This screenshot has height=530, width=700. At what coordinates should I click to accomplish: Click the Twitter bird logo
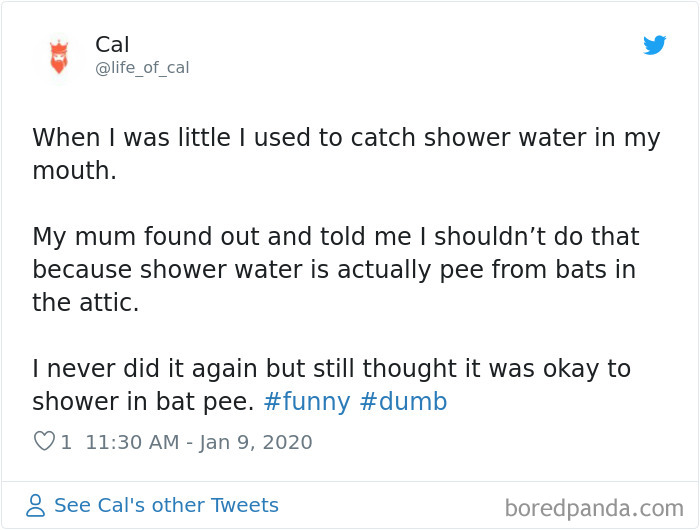tap(654, 45)
